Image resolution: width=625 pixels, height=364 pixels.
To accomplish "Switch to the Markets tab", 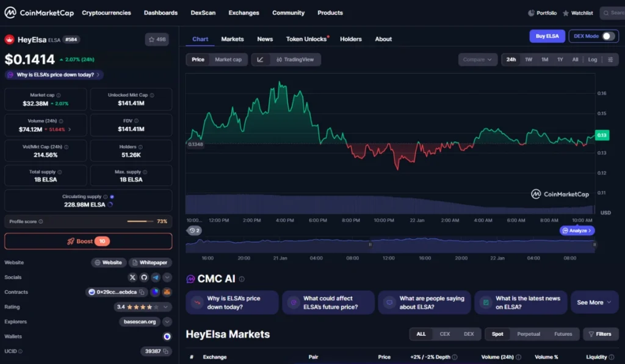I will pyautogui.click(x=233, y=39).
